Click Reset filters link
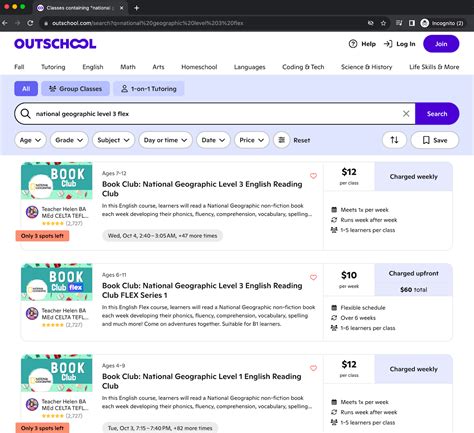The image size is (474, 433). 302,140
